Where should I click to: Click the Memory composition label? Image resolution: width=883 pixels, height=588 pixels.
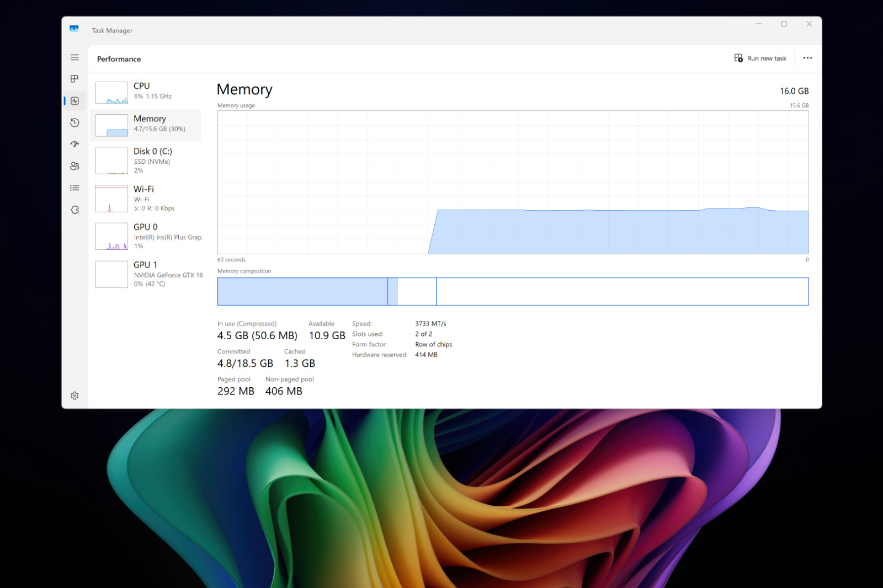tap(244, 271)
